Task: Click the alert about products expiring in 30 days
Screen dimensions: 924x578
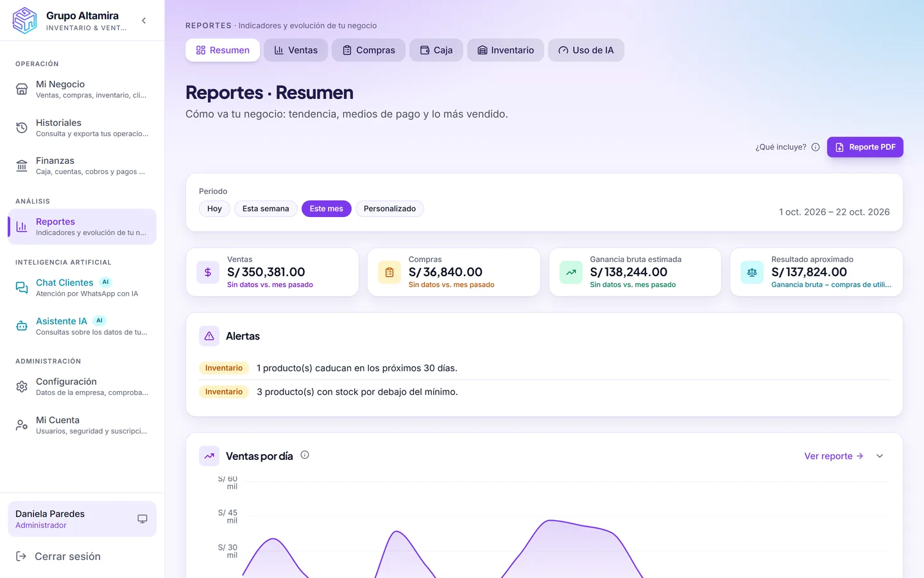Action: pos(357,368)
